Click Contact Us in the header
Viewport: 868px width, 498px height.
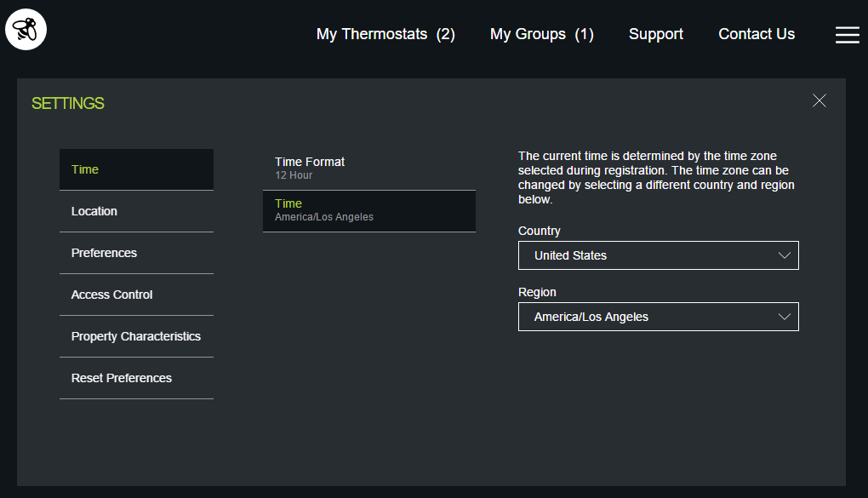tap(757, 34)
